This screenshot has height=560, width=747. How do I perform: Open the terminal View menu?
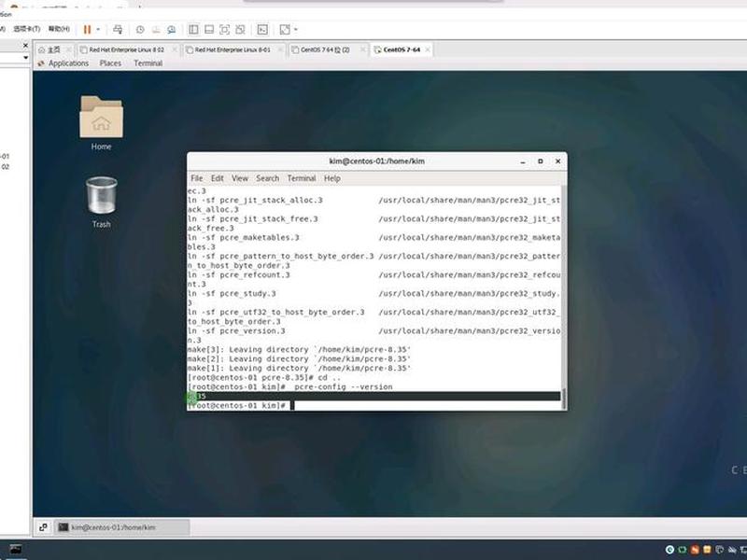[x=240, y=178]
